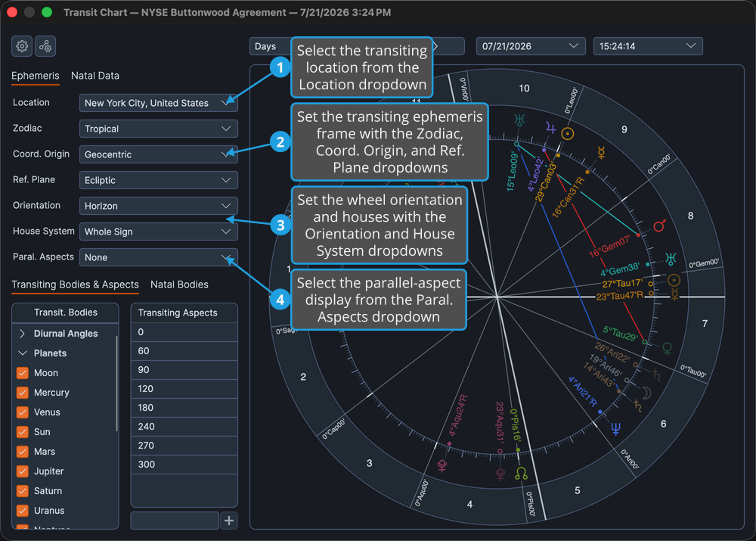756x541 pixels.
Task: Select the 120 degree transiting aspect row
Action: [184, 388]
